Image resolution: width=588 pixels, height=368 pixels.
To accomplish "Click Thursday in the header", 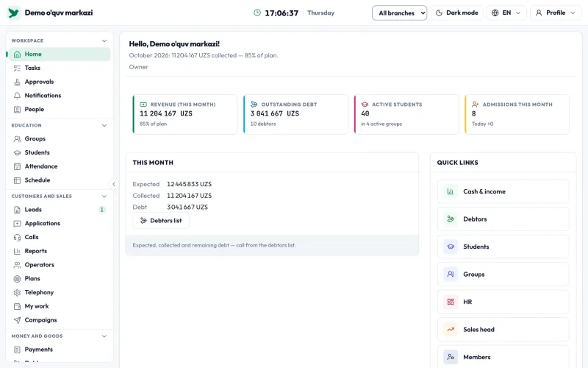I will 320,13.
